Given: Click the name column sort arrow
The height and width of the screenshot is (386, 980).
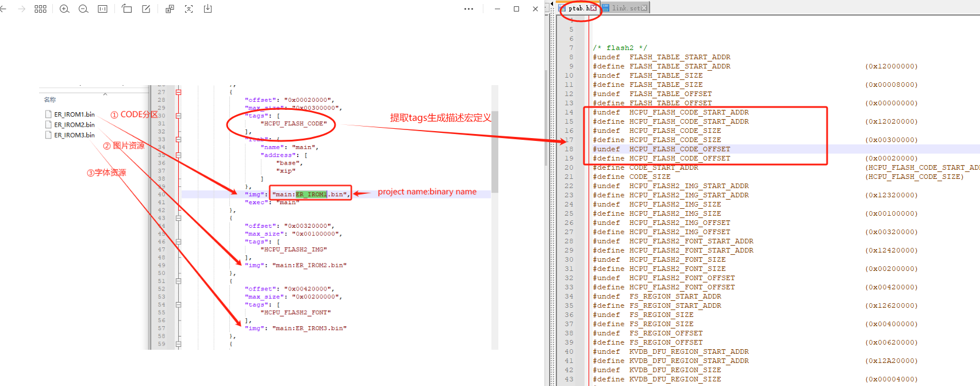Looking at the screenshot, I should pos(105,94).
